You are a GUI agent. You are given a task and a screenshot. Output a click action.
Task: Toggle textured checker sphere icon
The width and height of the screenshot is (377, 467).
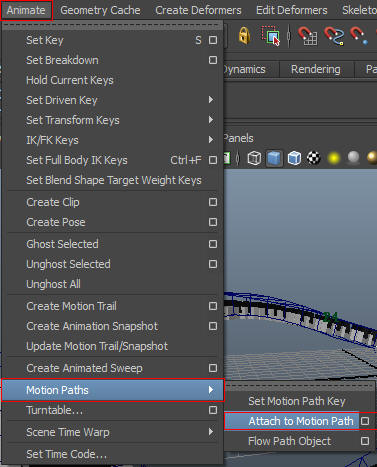314,158
